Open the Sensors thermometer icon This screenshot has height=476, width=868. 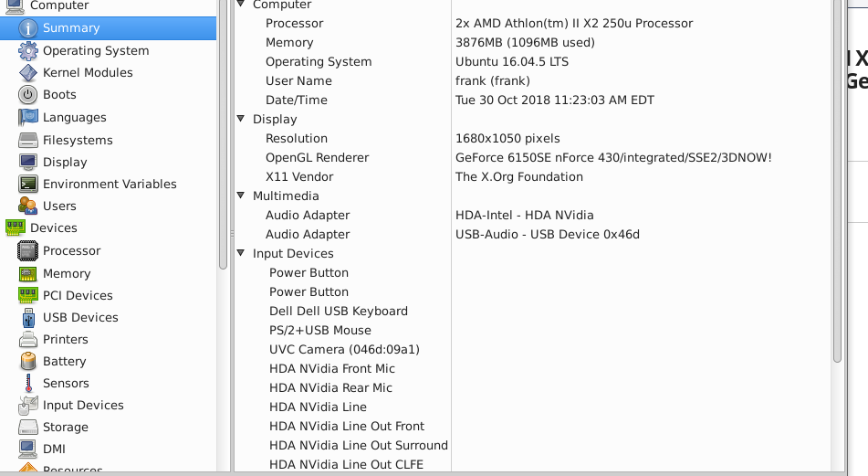[x=27, y=384]
